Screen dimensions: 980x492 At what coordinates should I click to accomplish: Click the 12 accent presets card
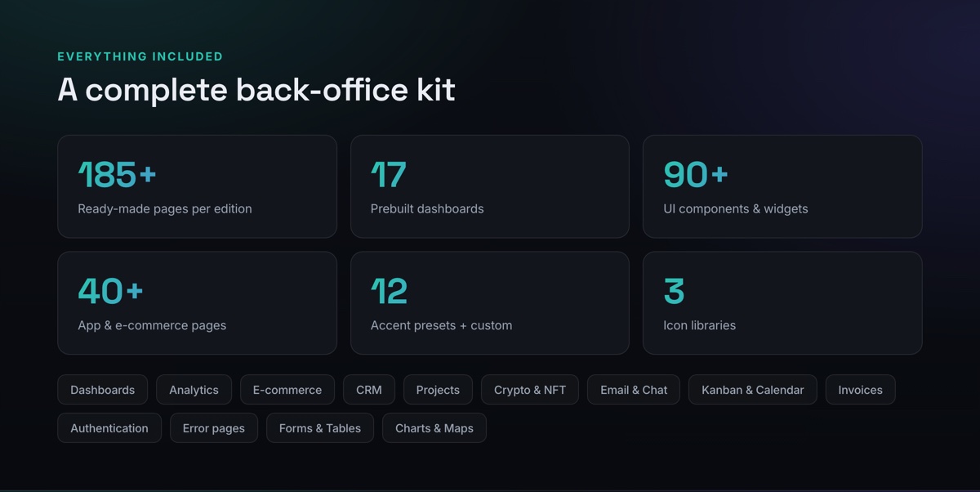point(490,303)
